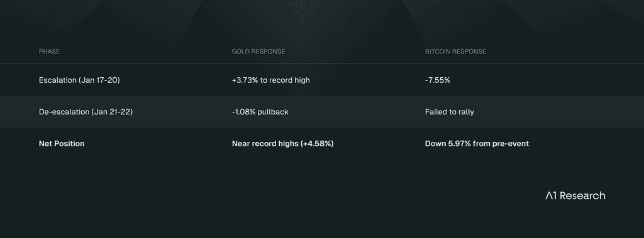Click the BITCOIN RESPONSE column header
This screenshot has height=238, width=644.
tap(455, 51)
